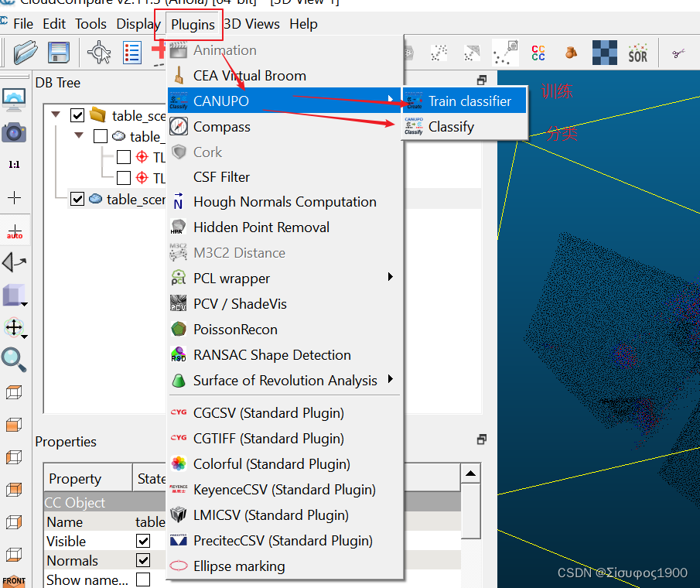Select Hidden Point Removal plugin
Viewport: 700px width, 588px height.
pyautogui.click(x=285, y=227)
